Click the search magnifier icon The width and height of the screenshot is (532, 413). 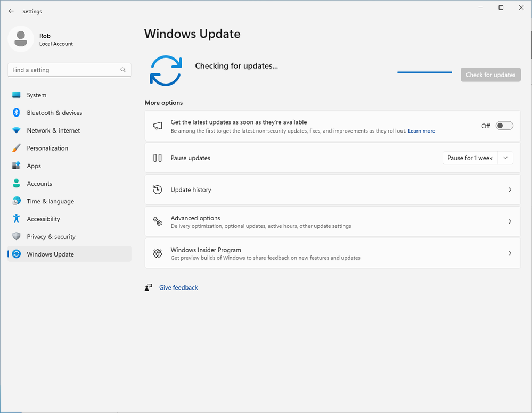(x=123, y=70)
